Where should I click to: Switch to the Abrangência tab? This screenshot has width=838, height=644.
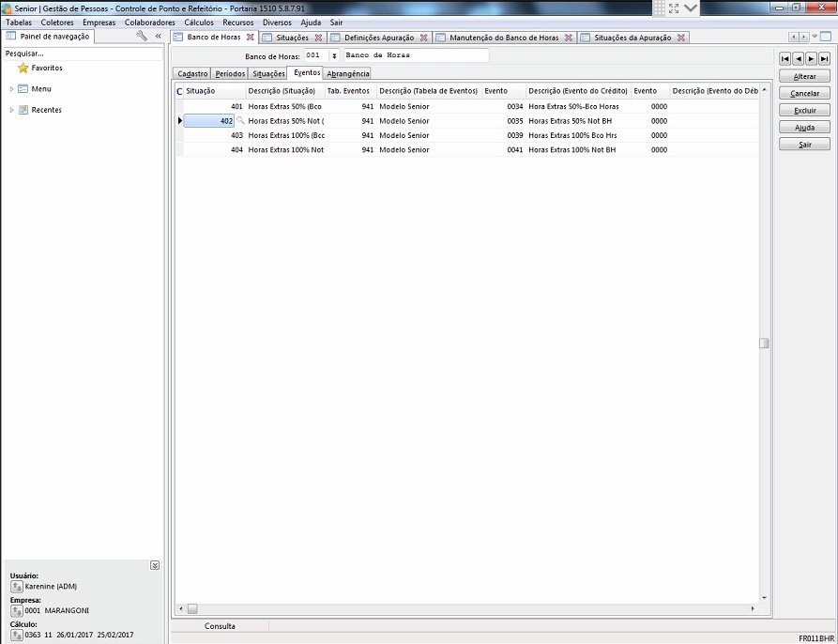pos(347,73)
